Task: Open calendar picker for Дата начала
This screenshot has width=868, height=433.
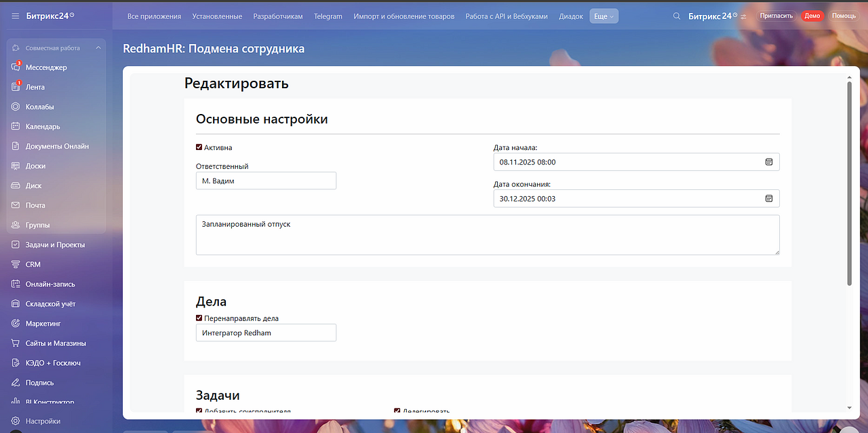Action: click(x=769, y=162)
